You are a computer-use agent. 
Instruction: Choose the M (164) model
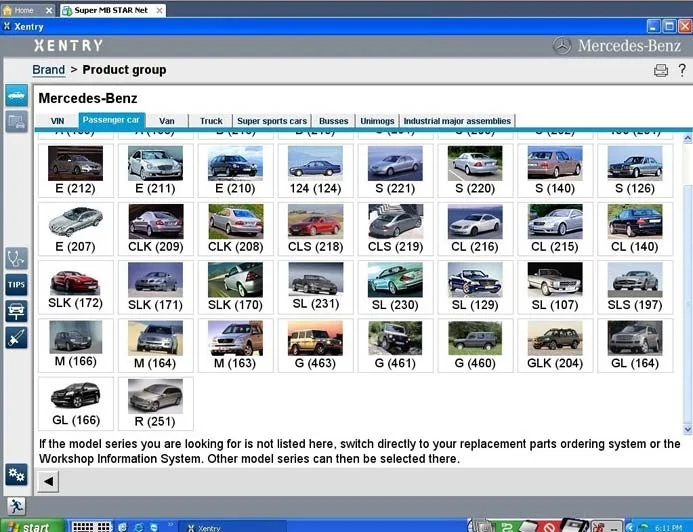[x=156, y=346]
